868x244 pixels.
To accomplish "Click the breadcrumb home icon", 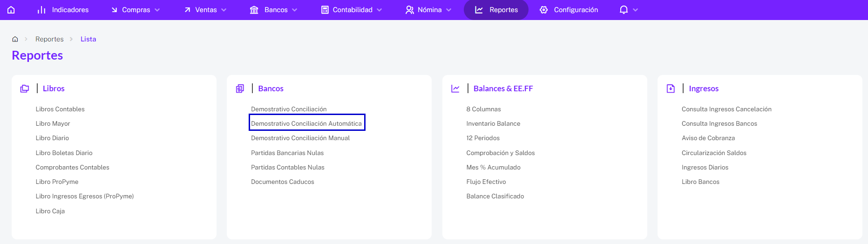I will pyautogui.click(x=15, y=39).
